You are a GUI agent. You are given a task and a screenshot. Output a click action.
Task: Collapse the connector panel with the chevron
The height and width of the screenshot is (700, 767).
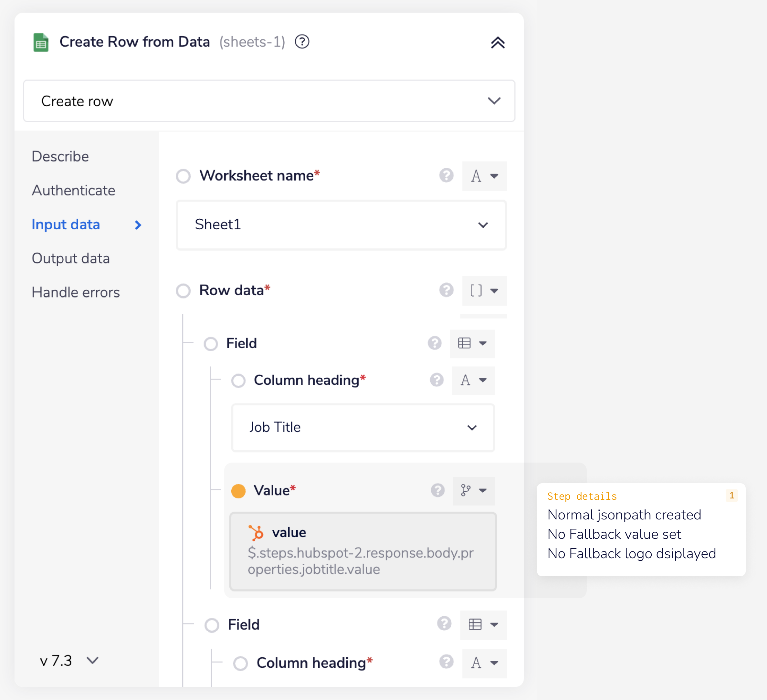click(x=499, y=43)
